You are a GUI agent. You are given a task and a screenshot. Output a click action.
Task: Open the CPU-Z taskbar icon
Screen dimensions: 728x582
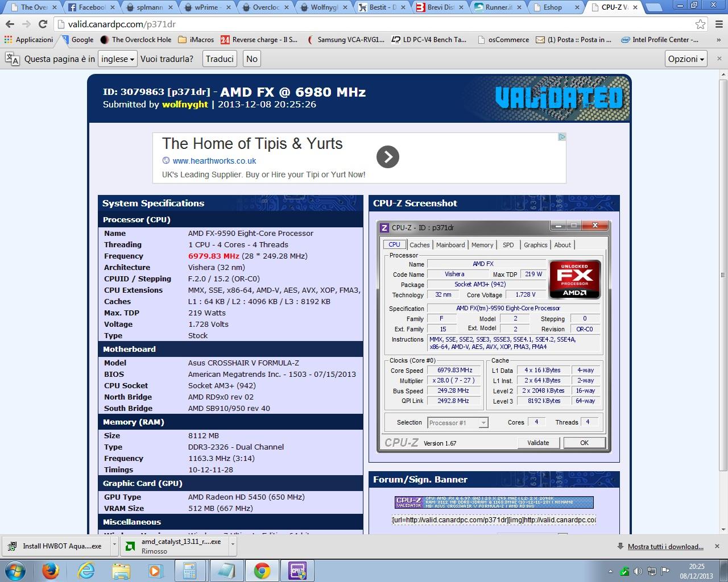click(x=297, y=571)
